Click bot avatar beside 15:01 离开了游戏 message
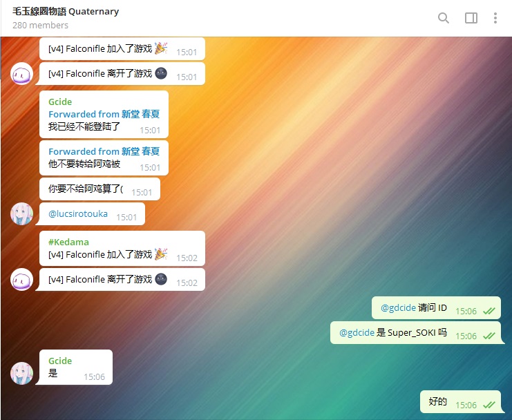Screen dimensions: 512x420 [x=22, y=74]
